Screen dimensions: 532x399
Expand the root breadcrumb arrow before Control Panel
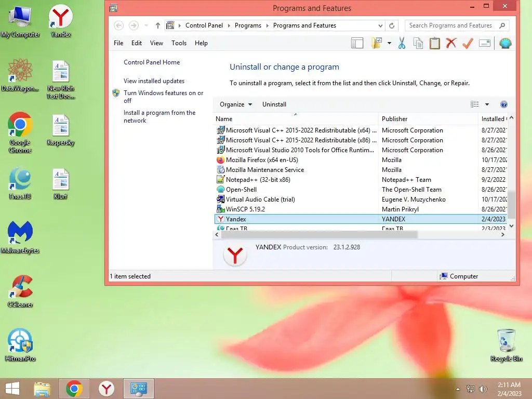pos(179,25)
